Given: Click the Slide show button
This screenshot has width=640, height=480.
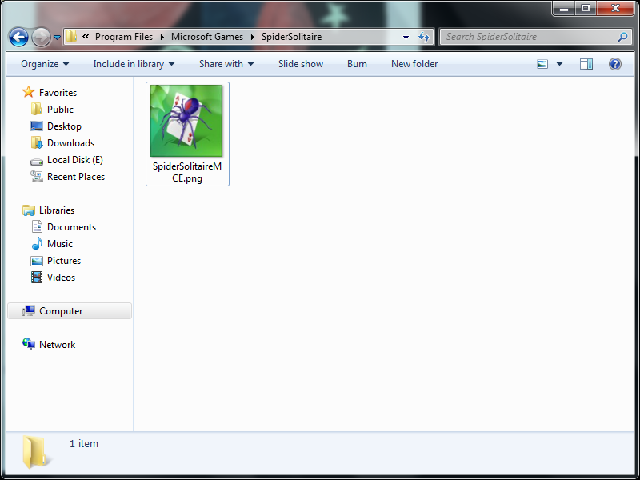Looking at the screenshot, I should (x=300, y=64).
